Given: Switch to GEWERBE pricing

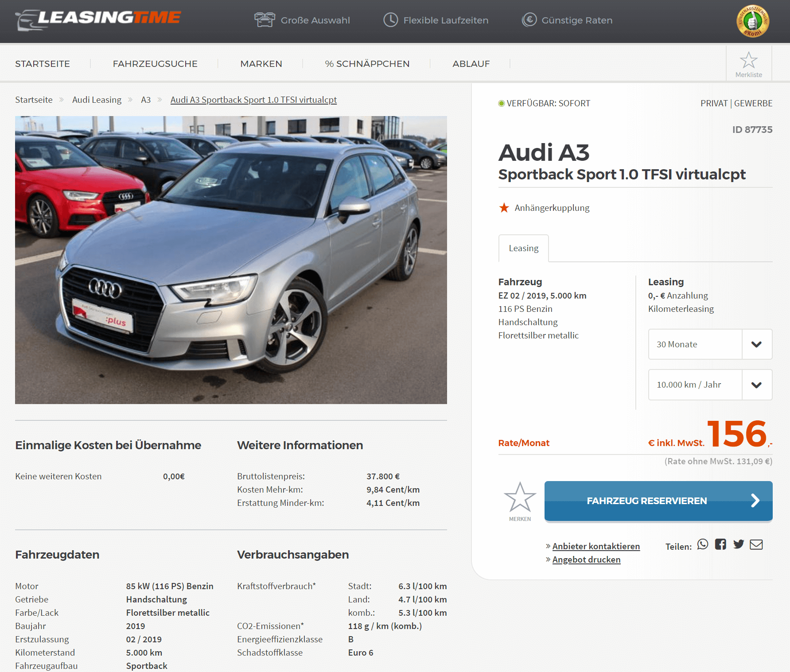Looking at the screenshot, I should coord(753,103).
